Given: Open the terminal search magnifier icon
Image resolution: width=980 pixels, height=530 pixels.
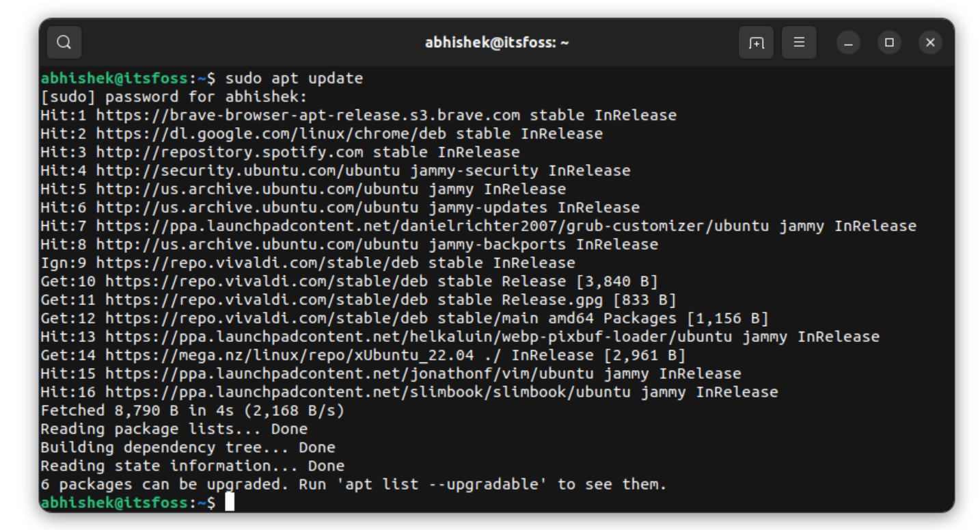Looking at the screenshot, I should coord(64,42).
